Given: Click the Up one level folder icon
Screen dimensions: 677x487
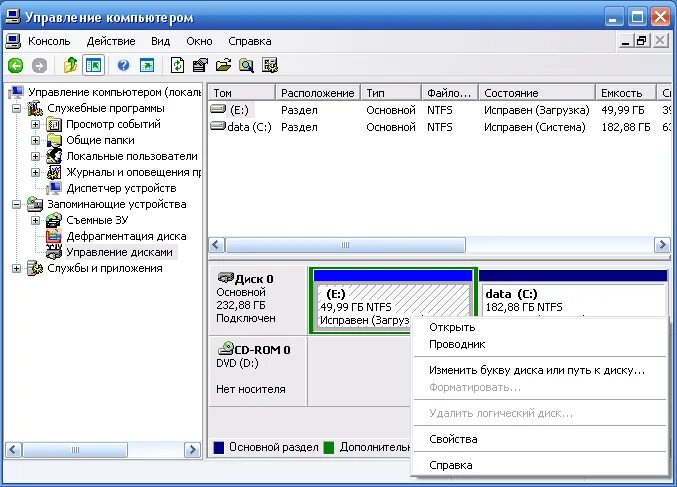Looking at the screenshot, I should pos(70,66).
